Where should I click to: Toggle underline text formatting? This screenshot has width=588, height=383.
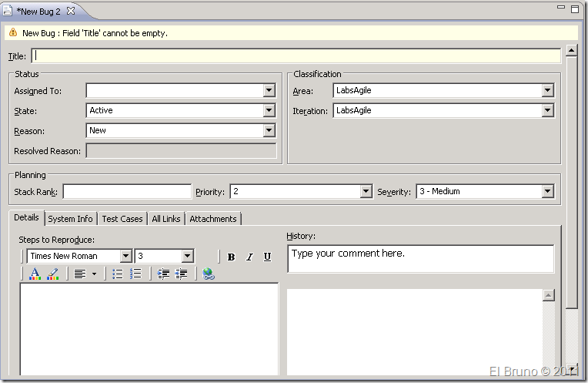pyautogui.click(x=267, y=257)
